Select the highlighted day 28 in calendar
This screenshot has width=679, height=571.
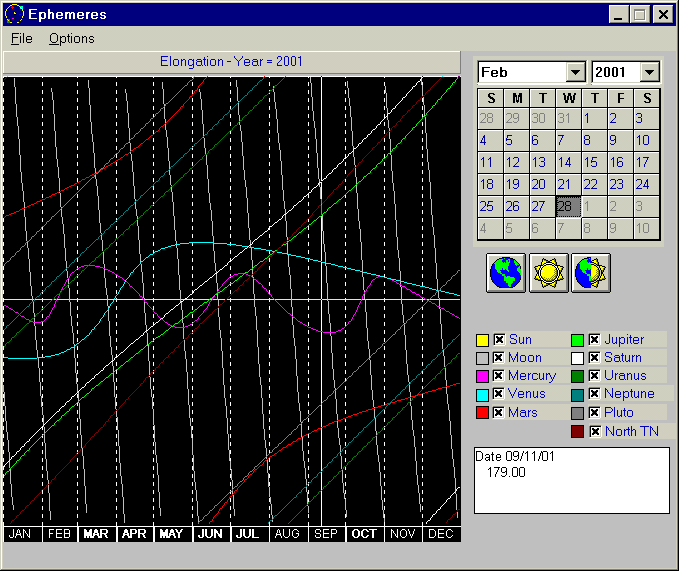568,206
